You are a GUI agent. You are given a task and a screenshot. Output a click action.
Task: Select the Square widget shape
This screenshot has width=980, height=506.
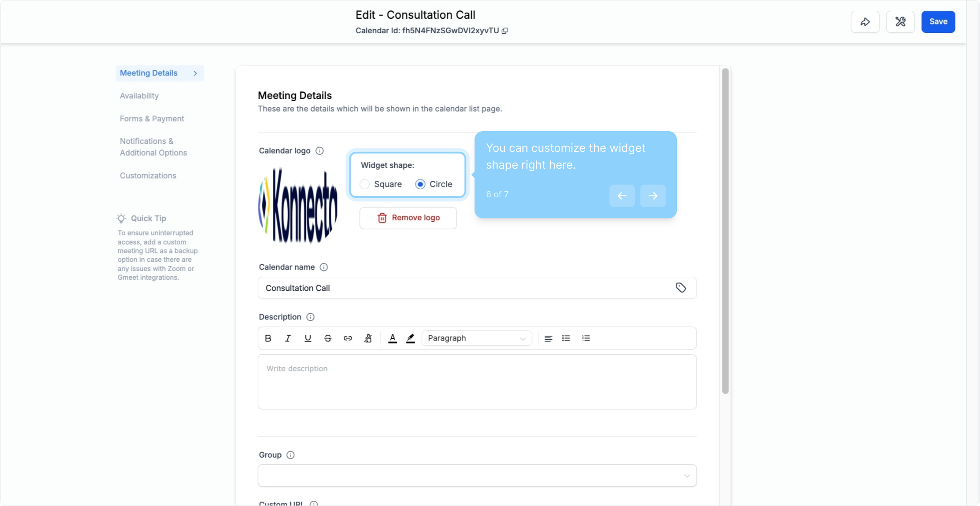pos(365,184)
